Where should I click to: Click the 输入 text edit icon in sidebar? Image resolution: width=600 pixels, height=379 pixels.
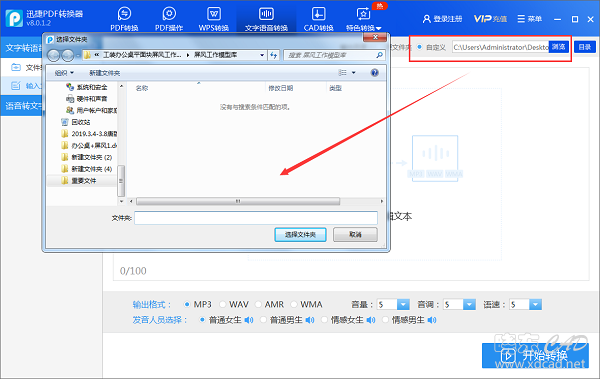point(16,85)
